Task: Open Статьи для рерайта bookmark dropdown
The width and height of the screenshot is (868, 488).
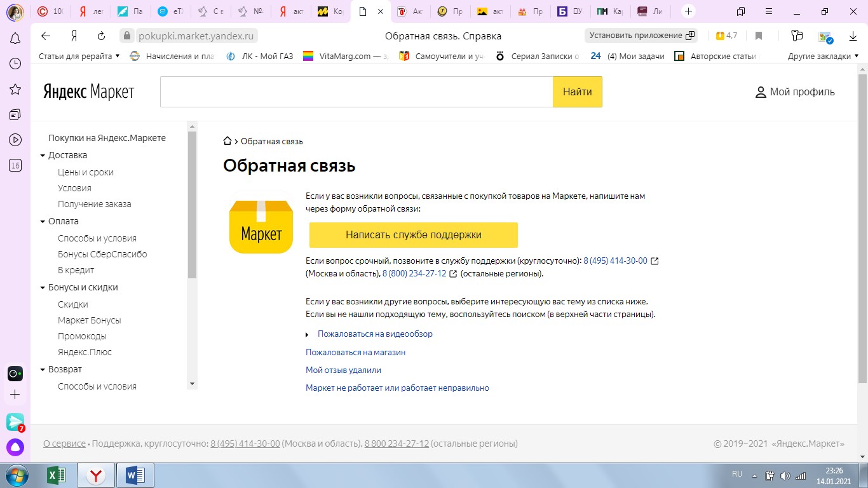Action: click(x=79, y=56)
